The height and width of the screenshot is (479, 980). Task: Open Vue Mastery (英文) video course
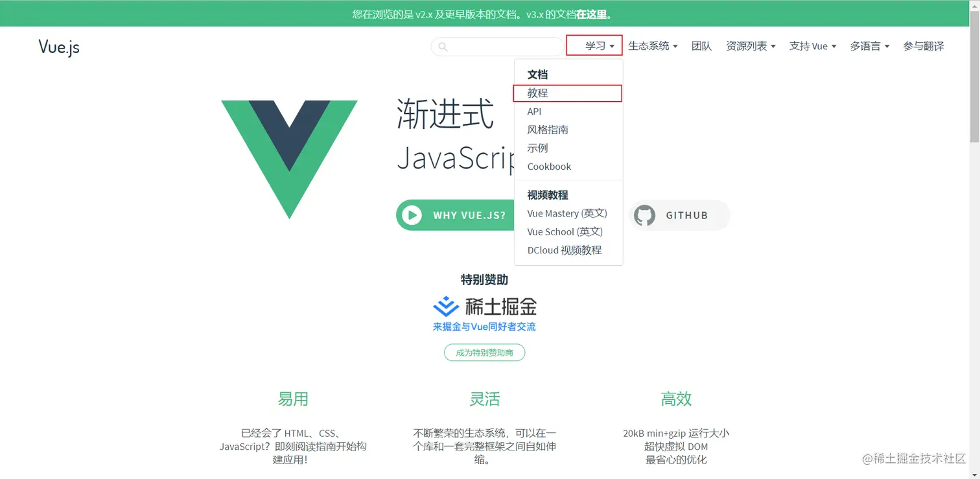567,213
